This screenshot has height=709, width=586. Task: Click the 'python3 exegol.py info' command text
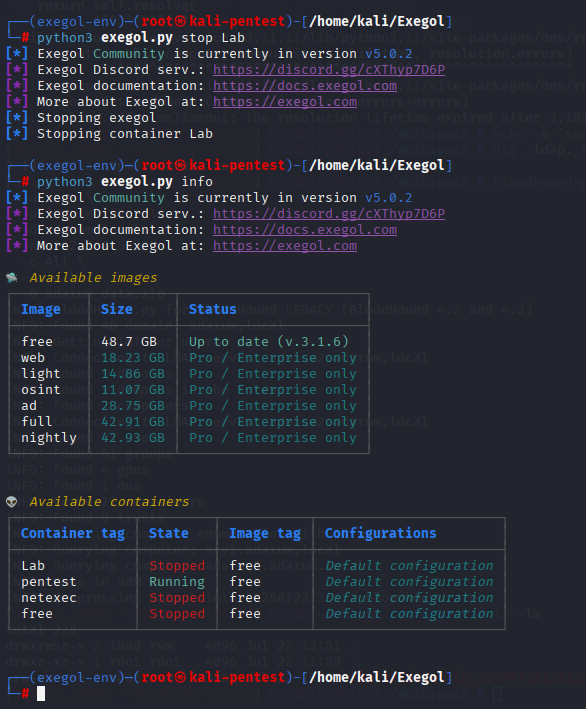125,182
